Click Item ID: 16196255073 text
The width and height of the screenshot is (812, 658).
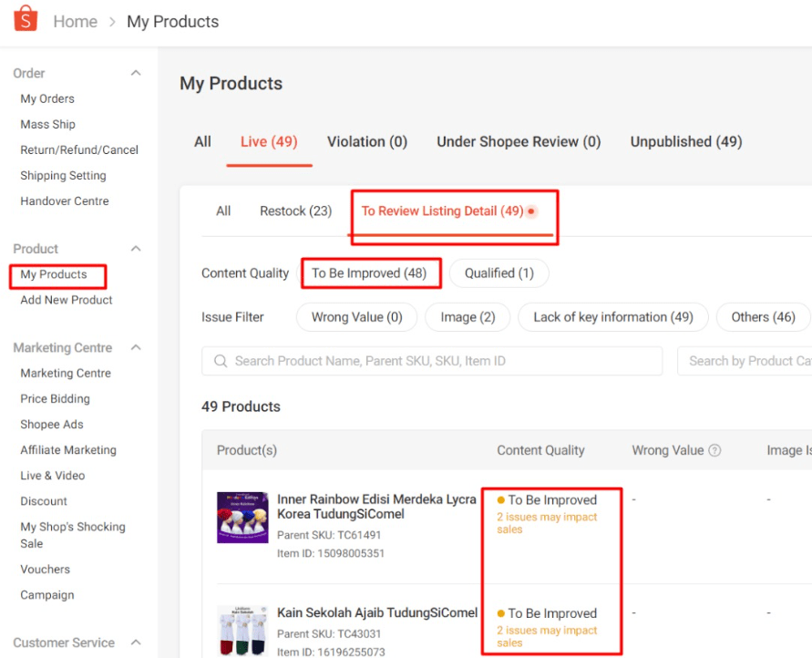click(331, 653)
